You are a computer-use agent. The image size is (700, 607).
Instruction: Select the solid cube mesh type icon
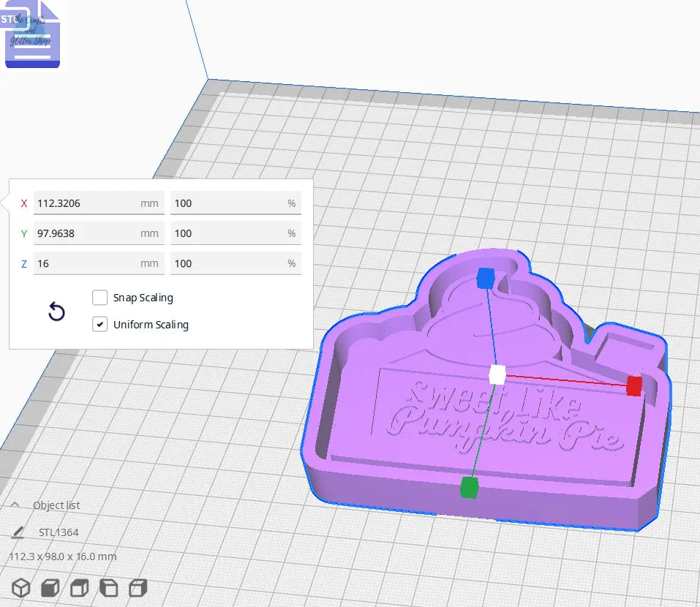[x=48, y=587]
